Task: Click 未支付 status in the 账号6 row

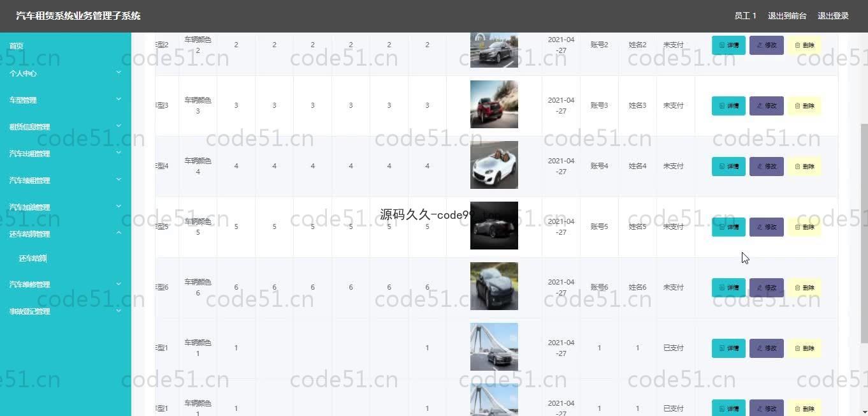Action: 673,287
